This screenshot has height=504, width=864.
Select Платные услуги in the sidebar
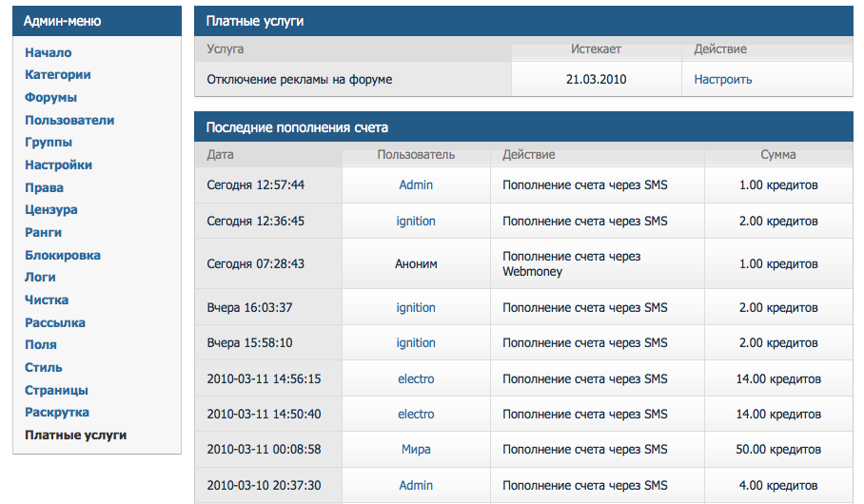click(x=76, y=436)
